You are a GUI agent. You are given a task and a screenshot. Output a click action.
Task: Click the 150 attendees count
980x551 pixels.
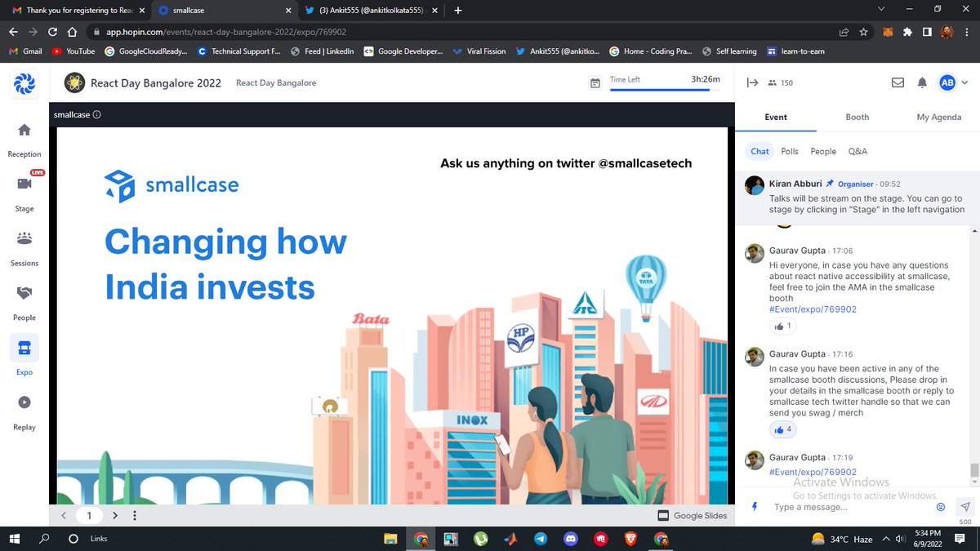coord(780,83)
